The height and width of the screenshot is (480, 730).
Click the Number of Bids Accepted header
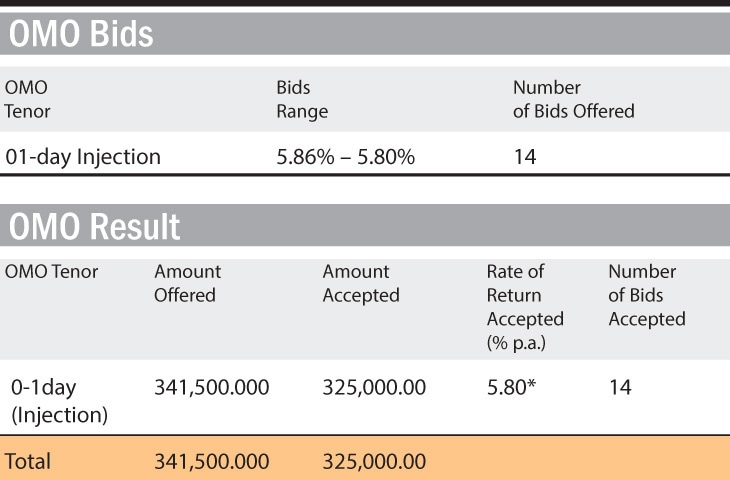[647, 295]
